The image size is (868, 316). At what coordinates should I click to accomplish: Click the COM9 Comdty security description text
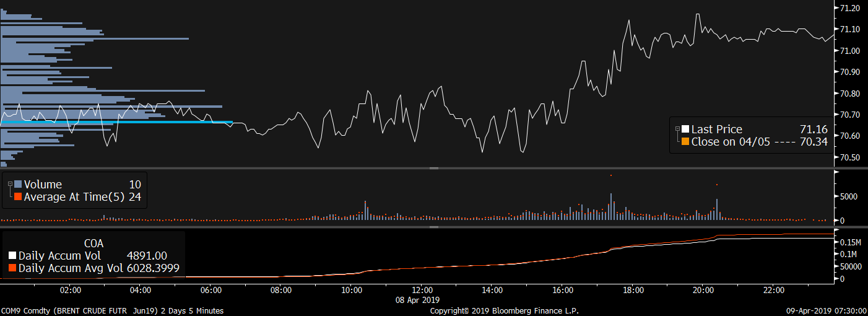(112, 311)
